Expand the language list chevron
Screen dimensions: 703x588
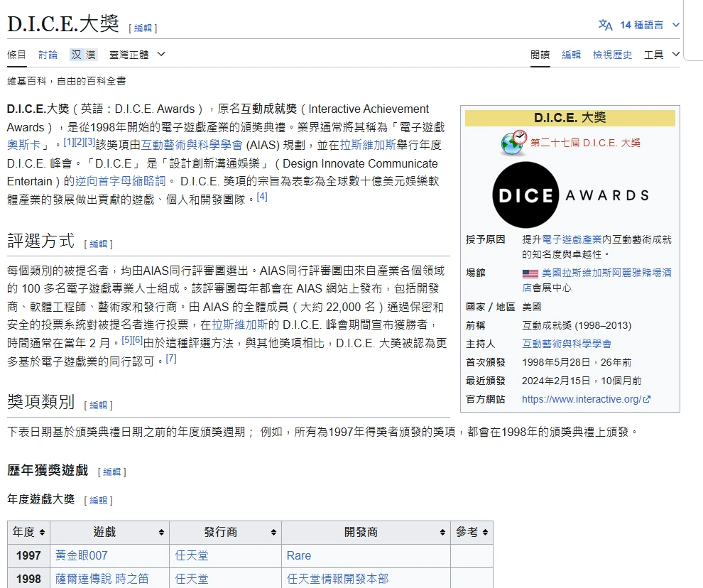click(676, 25)
